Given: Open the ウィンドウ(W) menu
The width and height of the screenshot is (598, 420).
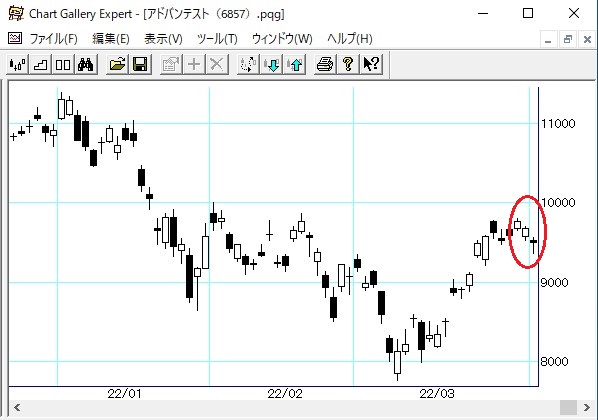Looking at the screenshot, I should point(282,39).
